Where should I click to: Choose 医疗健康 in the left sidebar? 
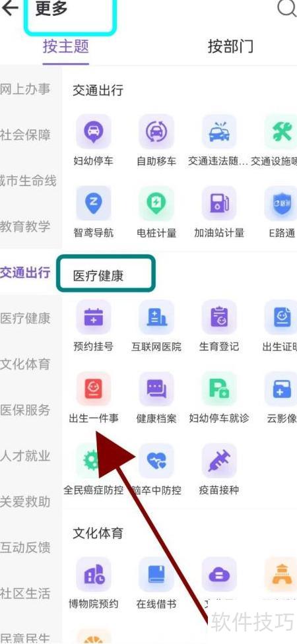click(25, 318)
